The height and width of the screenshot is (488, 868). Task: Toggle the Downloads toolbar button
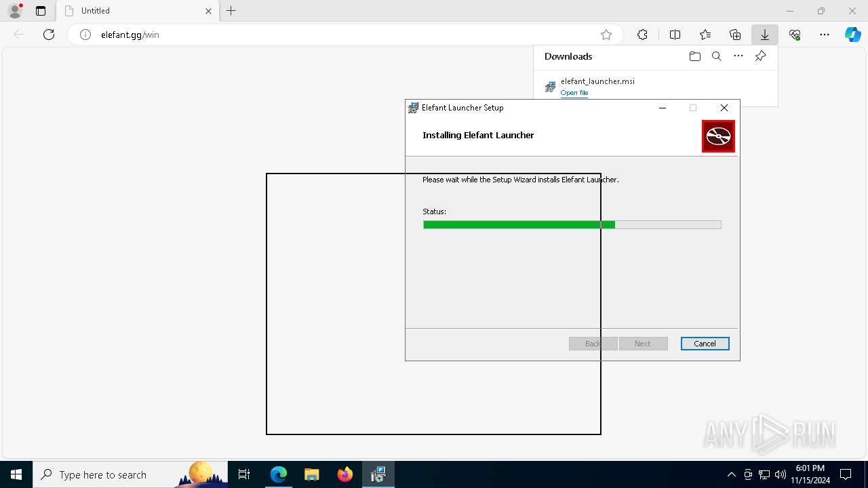pyautogui.click(x=765, y=35)
